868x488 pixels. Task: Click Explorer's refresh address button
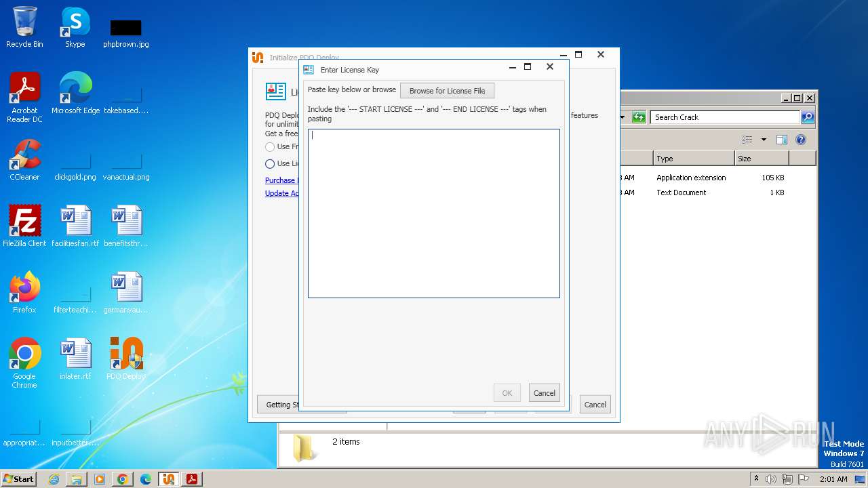[x=639, y=117]
